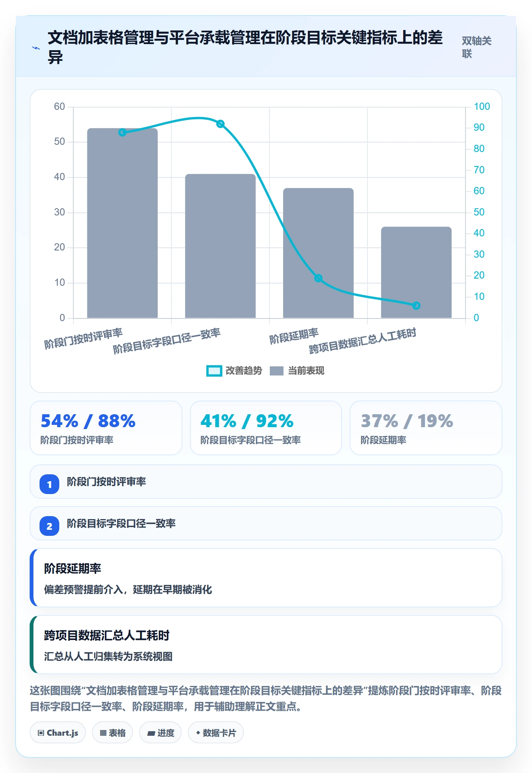532x773 pixels.
Task: Click text 偏差预警提前介入，延期在早期被消化
Action: point(128,589)
